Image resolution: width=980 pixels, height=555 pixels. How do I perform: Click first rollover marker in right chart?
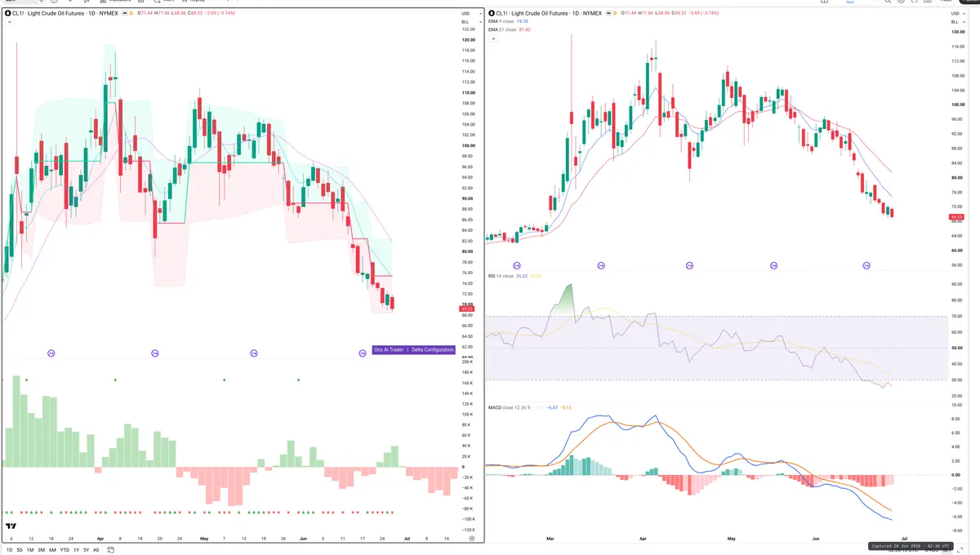tap(516, 265)
